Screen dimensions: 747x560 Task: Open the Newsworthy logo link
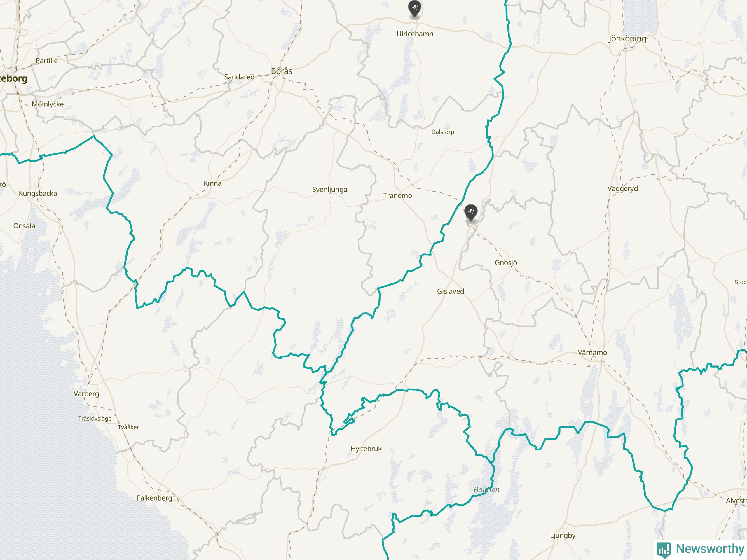pos(701,549)
